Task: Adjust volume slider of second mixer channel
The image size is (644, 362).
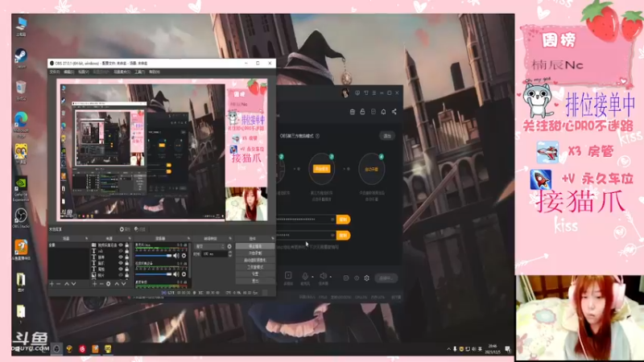Action: (x=154, y=274)
